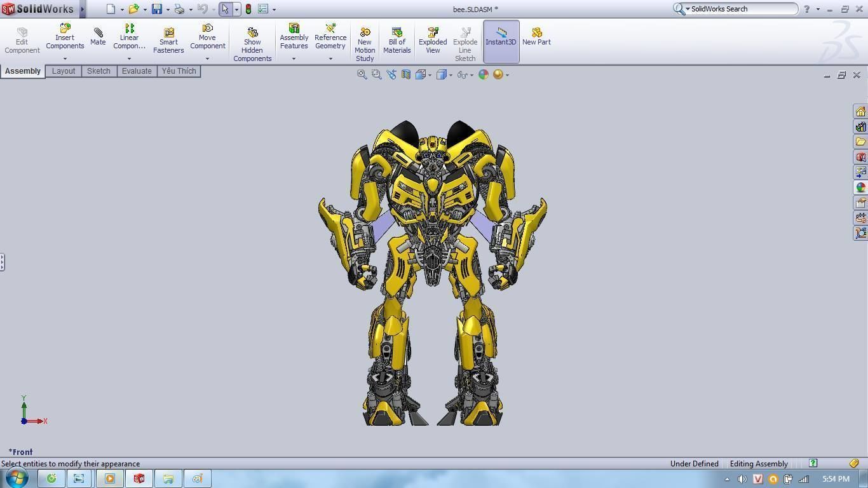Insert a Bill of Materials
The width and height of the screenshot is (868, 488).
click(x=397, y=41)
